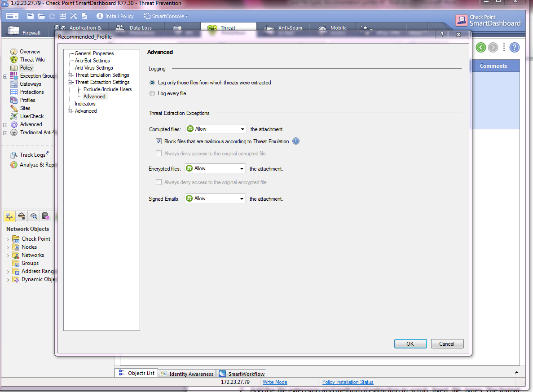Switch to the Anti-Spam tab
The width and height of the screenshot is (533, 392).
click(x=283, y=27)
